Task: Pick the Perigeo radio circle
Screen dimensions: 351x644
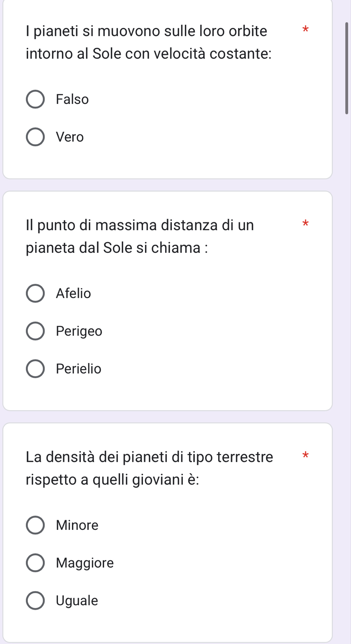Action: (x=35, y=331)
